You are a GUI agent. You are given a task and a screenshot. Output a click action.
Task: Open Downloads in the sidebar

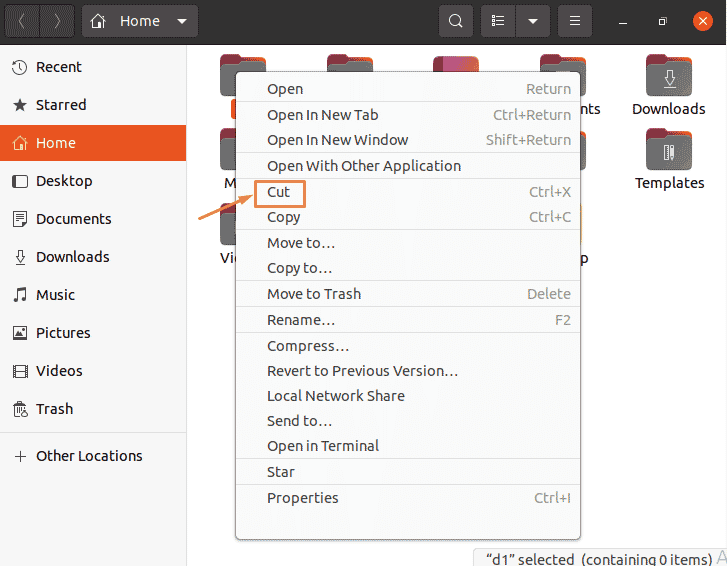[93, 257]
